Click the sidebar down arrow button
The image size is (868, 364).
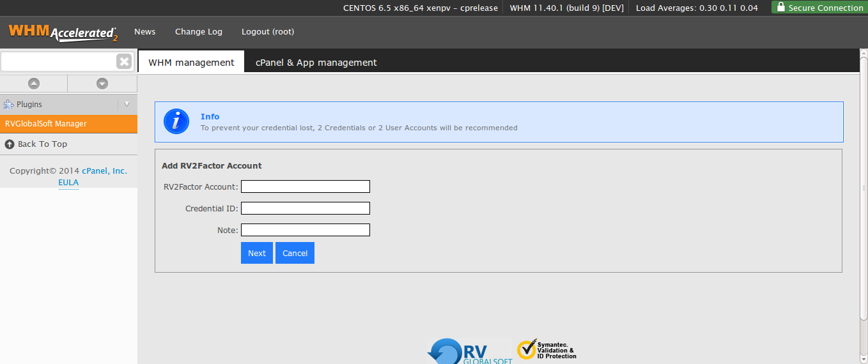point(102,84)
